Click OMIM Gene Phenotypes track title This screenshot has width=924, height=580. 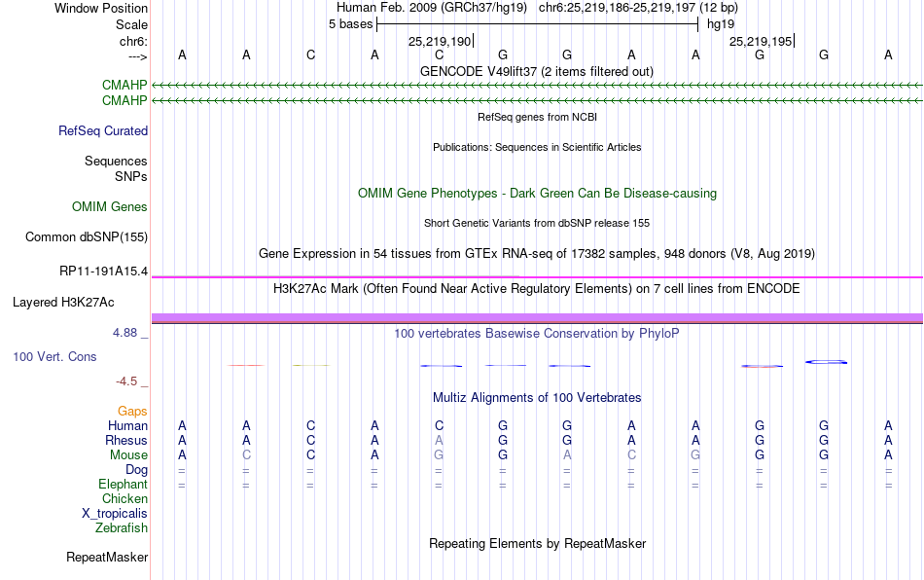pos(537,194)
